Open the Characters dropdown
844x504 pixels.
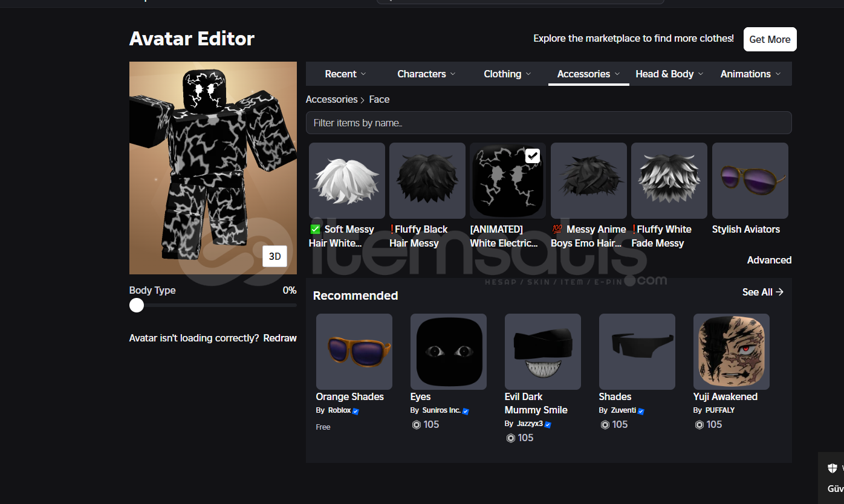[426, 74]
